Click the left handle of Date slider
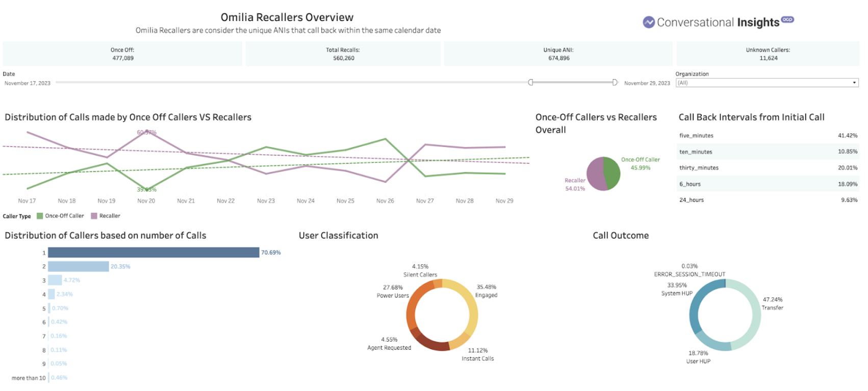This screenshot has width=868, height=391. point(530,82)
